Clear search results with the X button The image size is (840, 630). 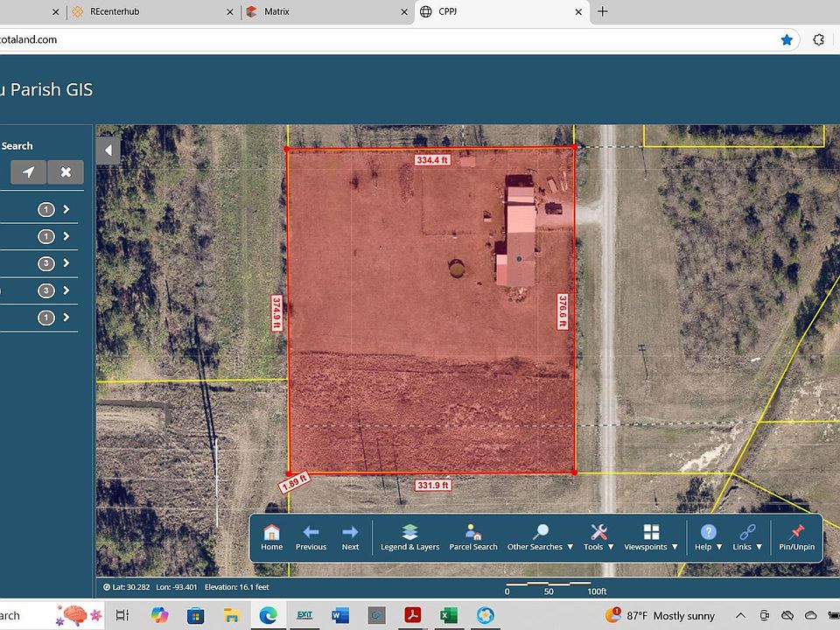pos(66,172)
